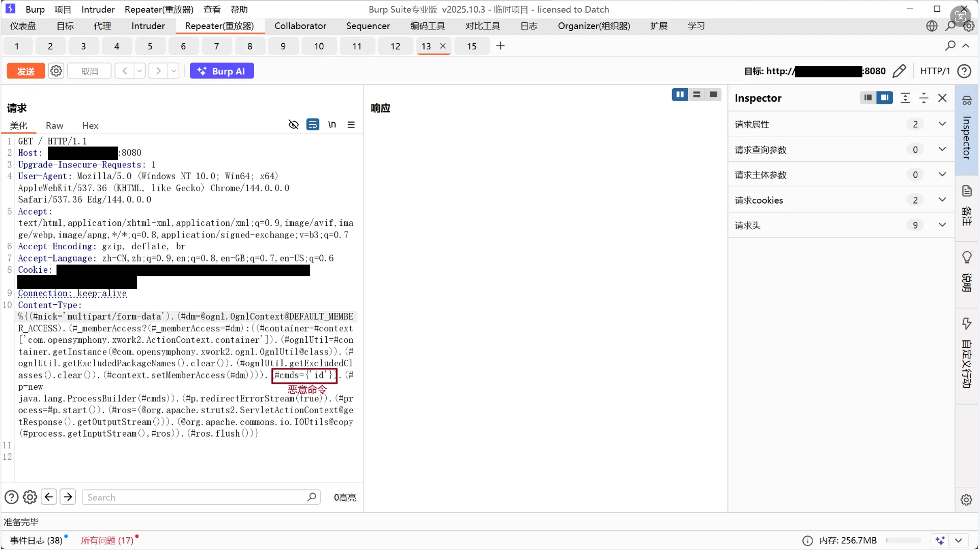Open the history-forward dropdown arrow
The width and height of the screenshot is (980, 550).
click(174, 71)
